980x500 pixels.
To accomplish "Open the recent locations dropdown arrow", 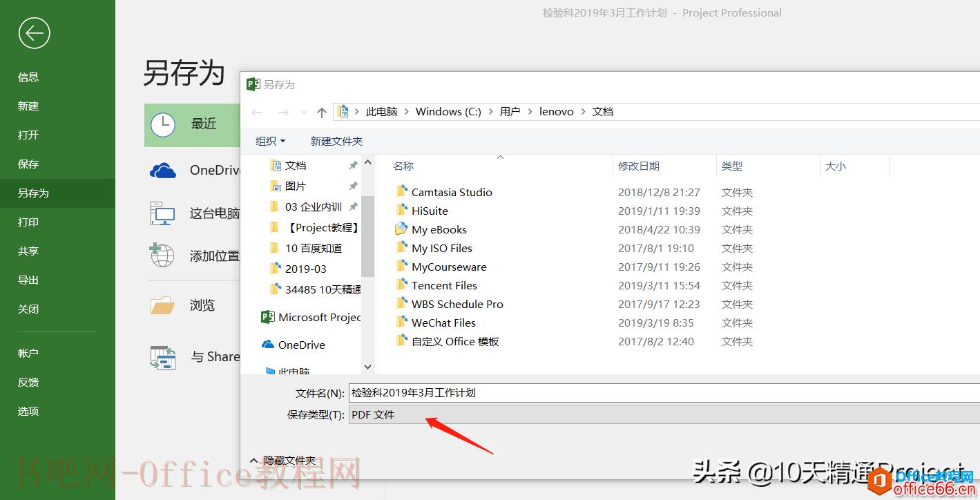I will click(304, 113).
